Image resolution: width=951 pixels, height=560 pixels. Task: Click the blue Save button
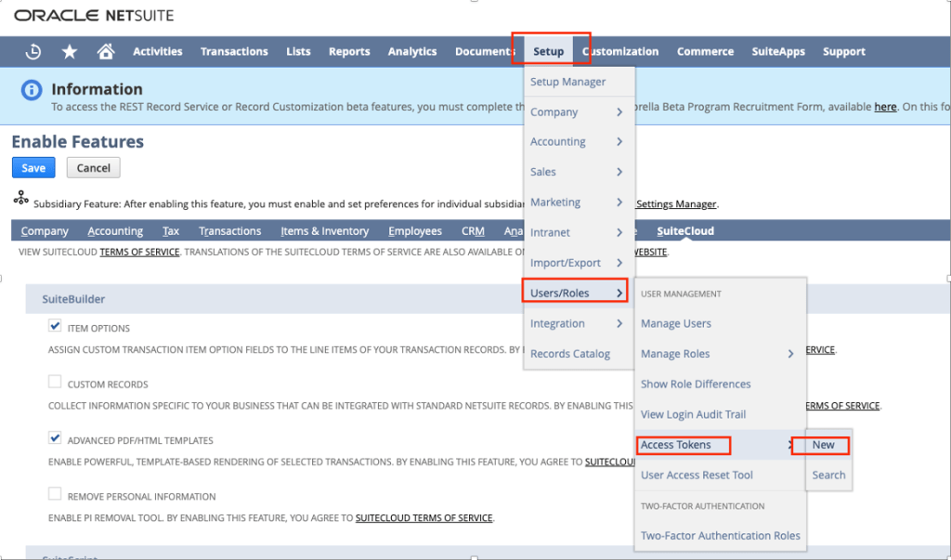(33, 168)
